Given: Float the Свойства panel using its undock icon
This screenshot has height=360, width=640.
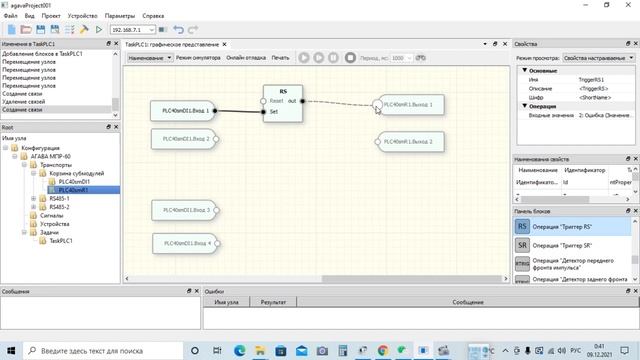Looking at the screenshot, I should pyautogui.click(x=628, y=43).
